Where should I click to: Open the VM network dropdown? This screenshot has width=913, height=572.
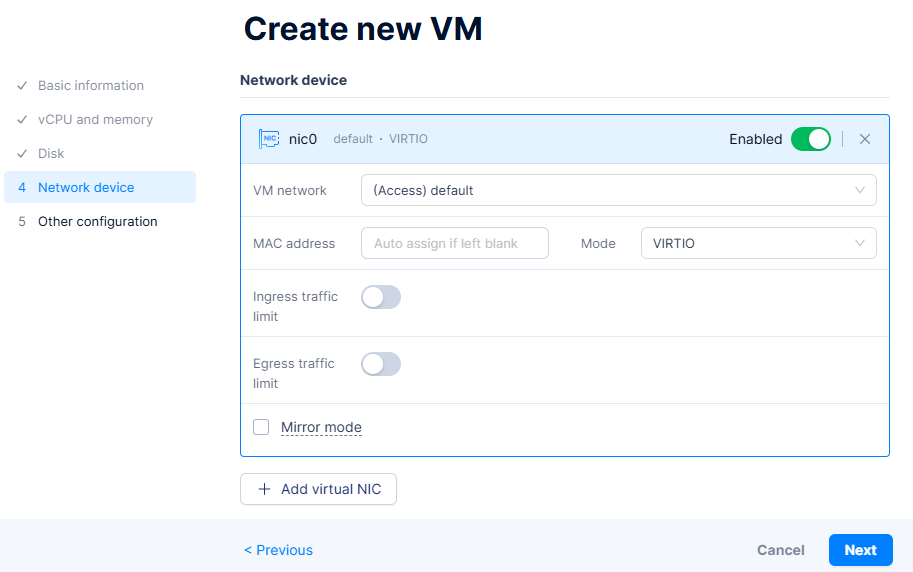[618, 190]
